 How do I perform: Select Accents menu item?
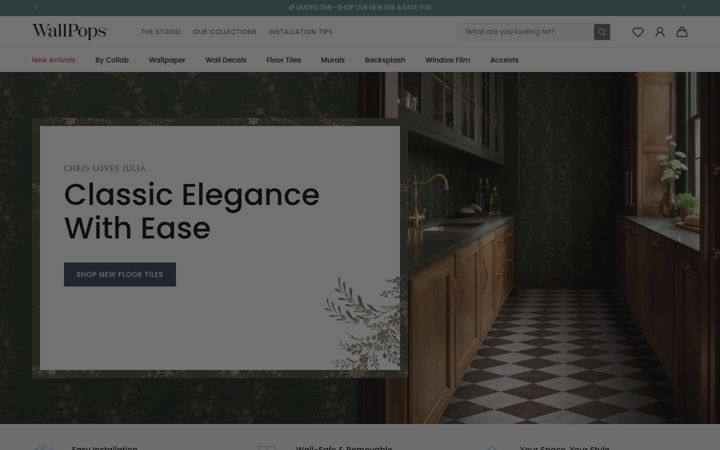(504, 60)
